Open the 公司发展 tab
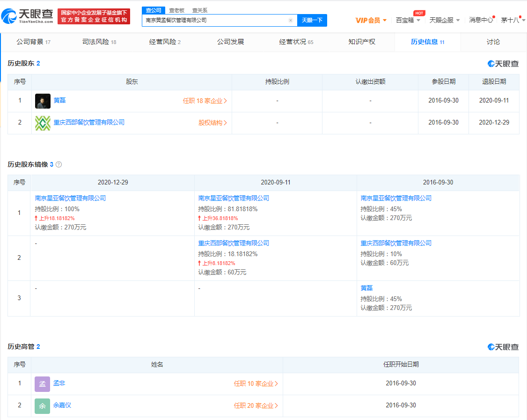527x420 pixels. pyautogui.click(x=231, y=42)
